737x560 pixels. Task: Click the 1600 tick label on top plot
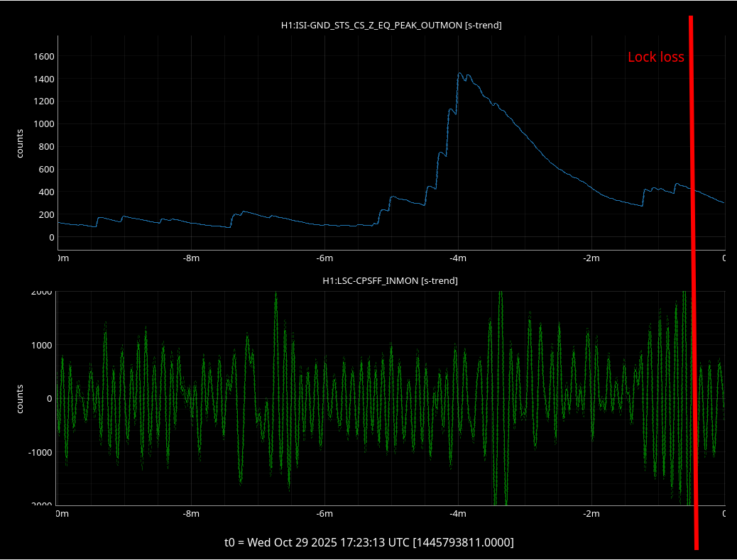click(44, 56)
